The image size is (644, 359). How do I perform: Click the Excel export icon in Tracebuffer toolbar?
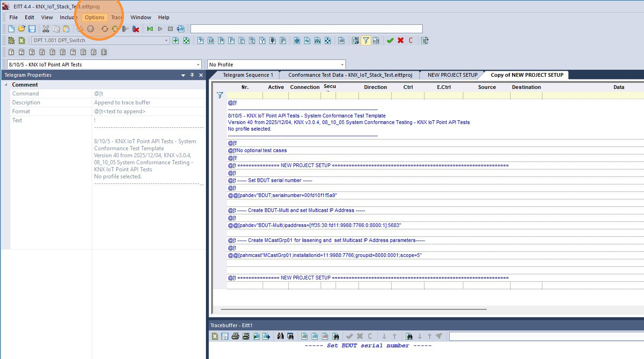tap(215, 336)
